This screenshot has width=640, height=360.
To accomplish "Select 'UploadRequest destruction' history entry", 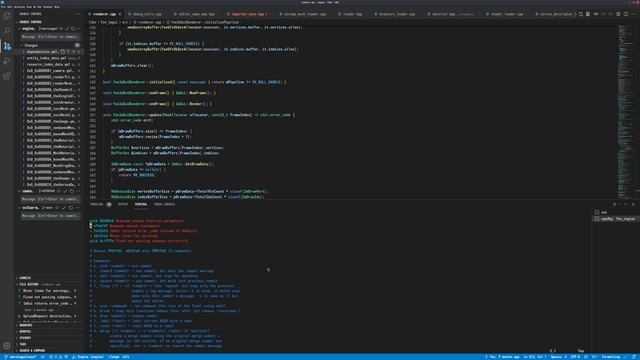I will point(47,316).
